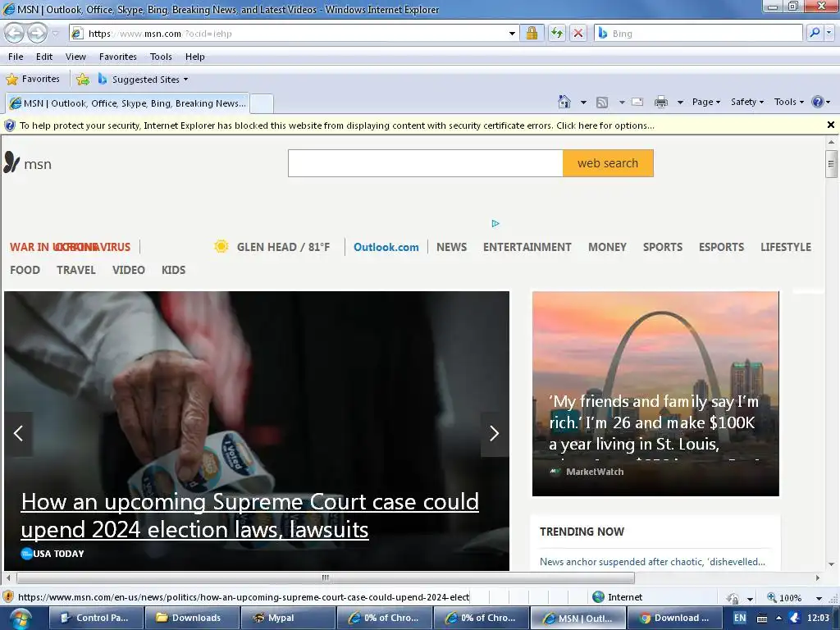Click the 100% zoom level button

785,598
